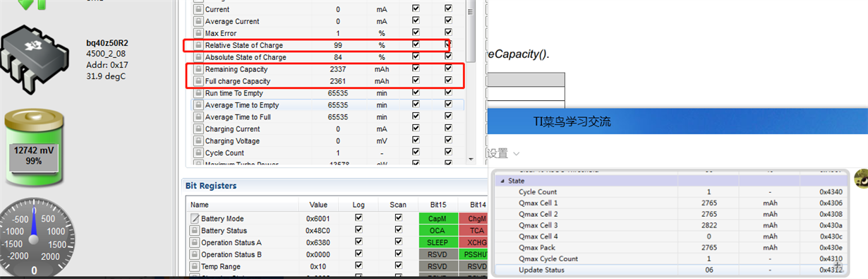Click the lock icon beside Cycle Count register
Viewport: 868px width, 279px height.
(198, 153)
